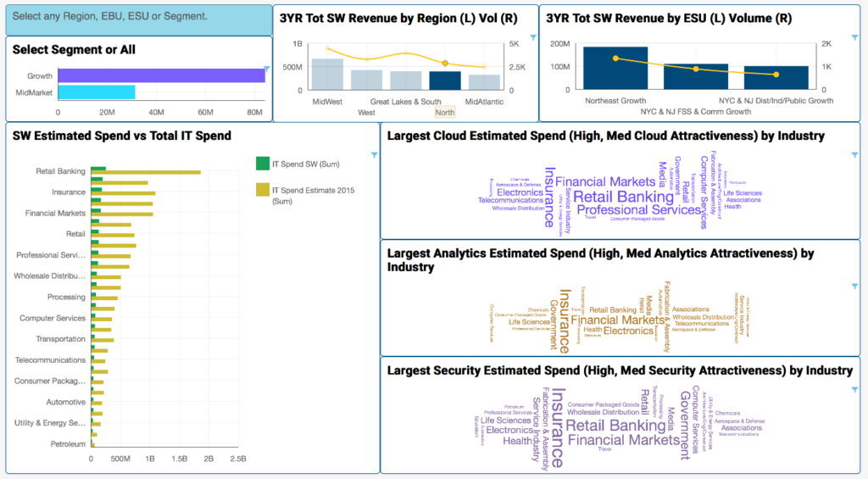
Task: Click filter icon on SW Estimated Spend panel
Action: coord(374,155)
